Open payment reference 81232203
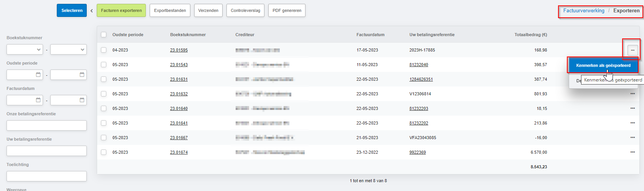Screen dimensions: 644x191 [419, 108]
